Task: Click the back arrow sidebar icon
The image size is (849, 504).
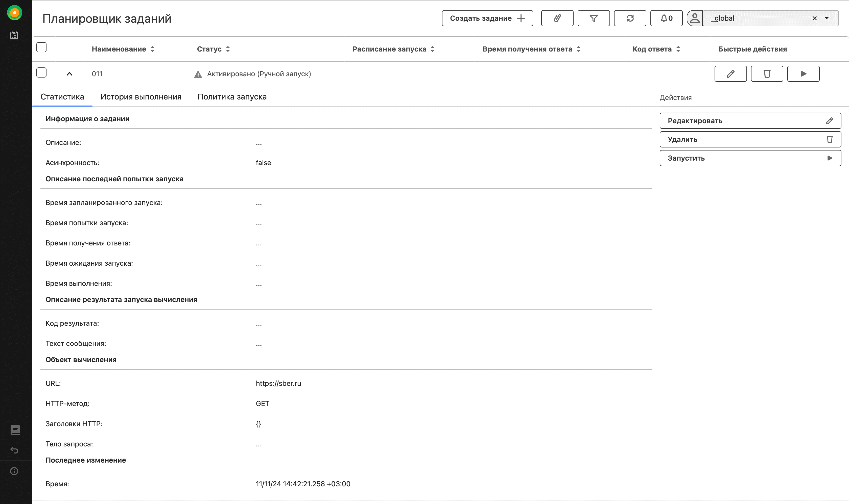Action: tap(14, 450)
